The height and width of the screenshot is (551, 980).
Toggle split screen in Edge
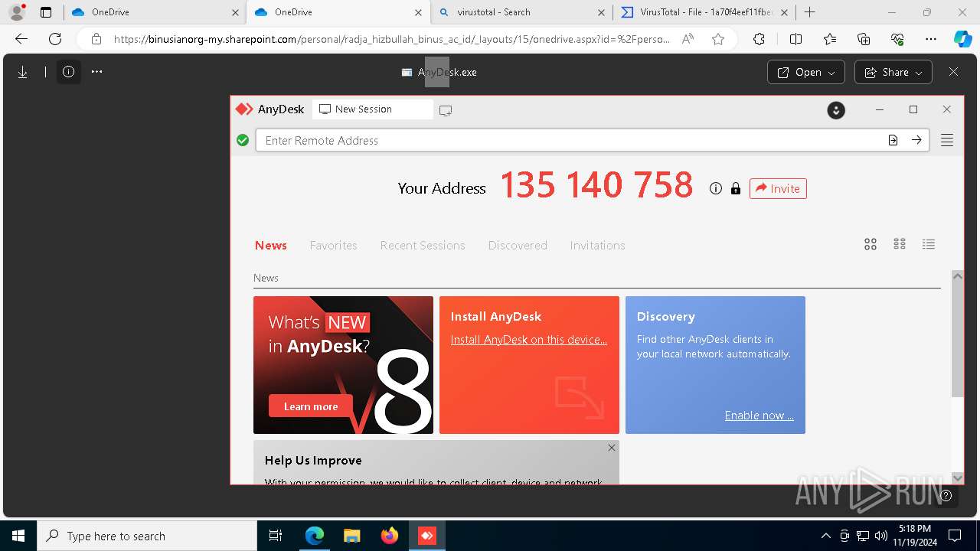795,39
